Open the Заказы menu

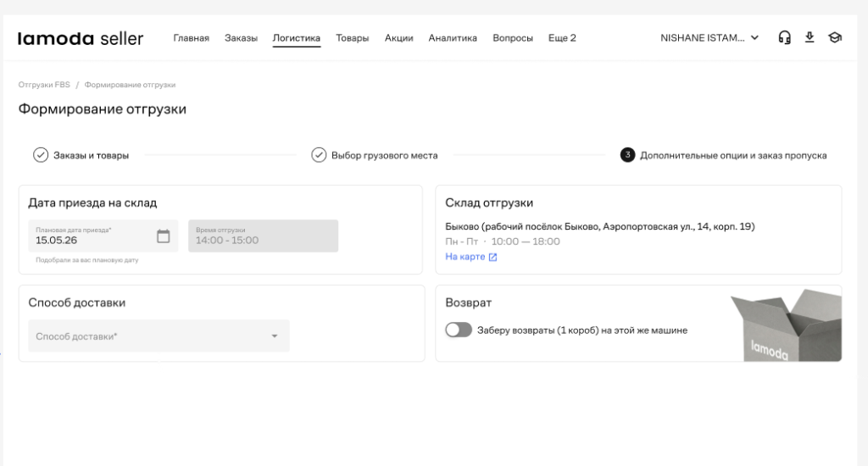click(x=241, y=37)
